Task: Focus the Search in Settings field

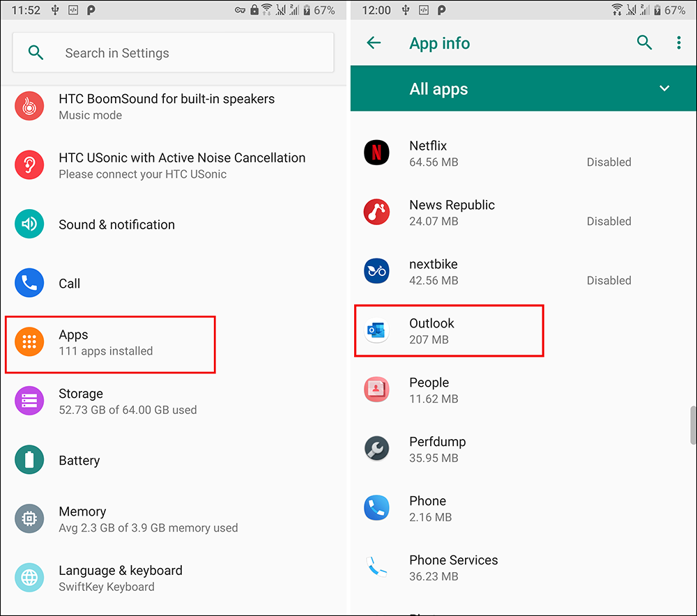Action: click(173, 52)
